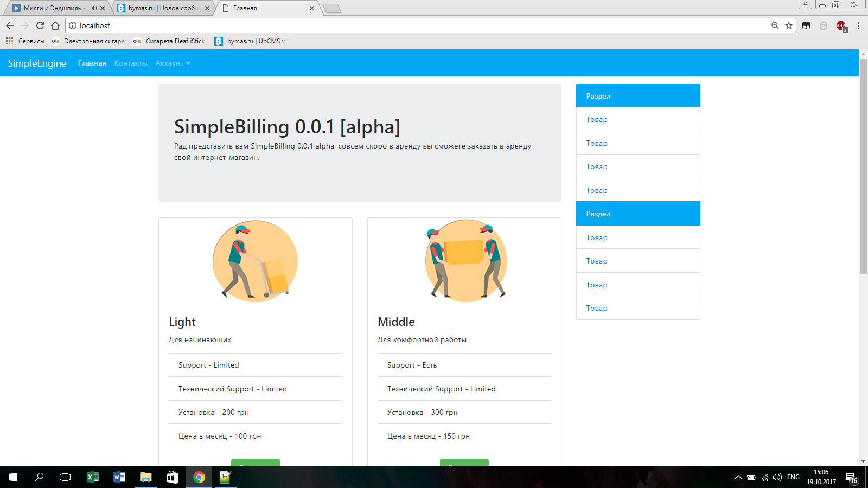This screenshot has width=868, height=488.
Task: Expand the Аккаунт dropdown in navbar
Action: click(173, 63)
